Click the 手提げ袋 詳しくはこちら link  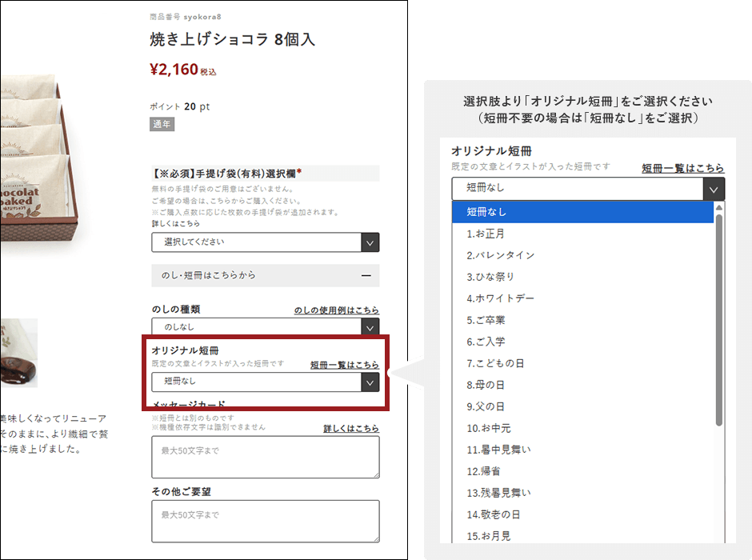point(175,224)
